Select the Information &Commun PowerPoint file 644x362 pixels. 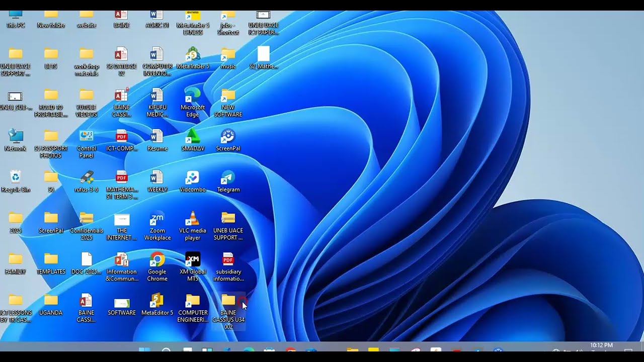click(x=122, y=267)
